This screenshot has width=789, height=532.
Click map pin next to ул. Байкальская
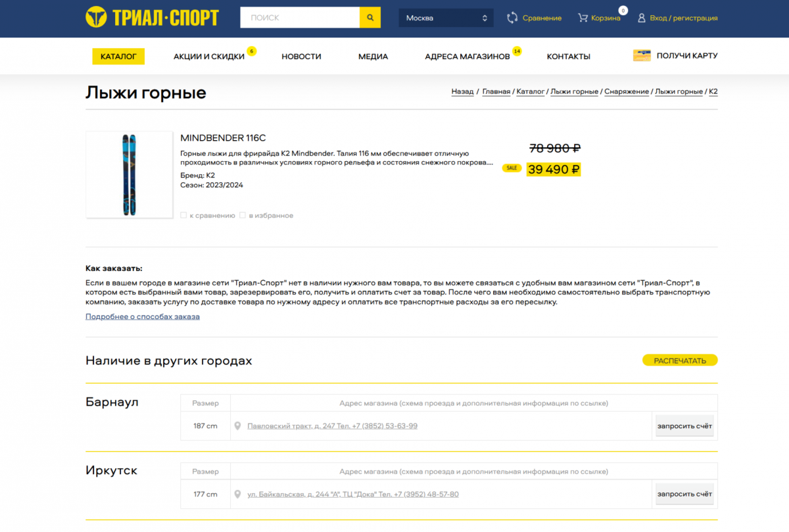click(238, 495)
